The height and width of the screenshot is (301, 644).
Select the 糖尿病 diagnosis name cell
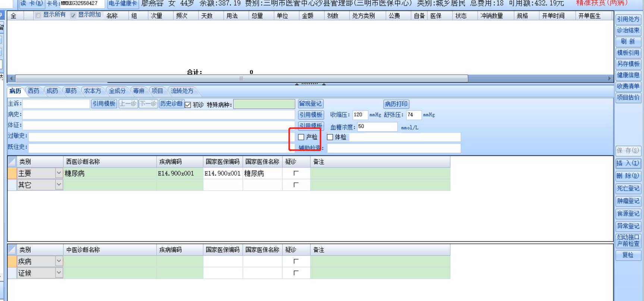pyautogui.click(x=110, y=173)
